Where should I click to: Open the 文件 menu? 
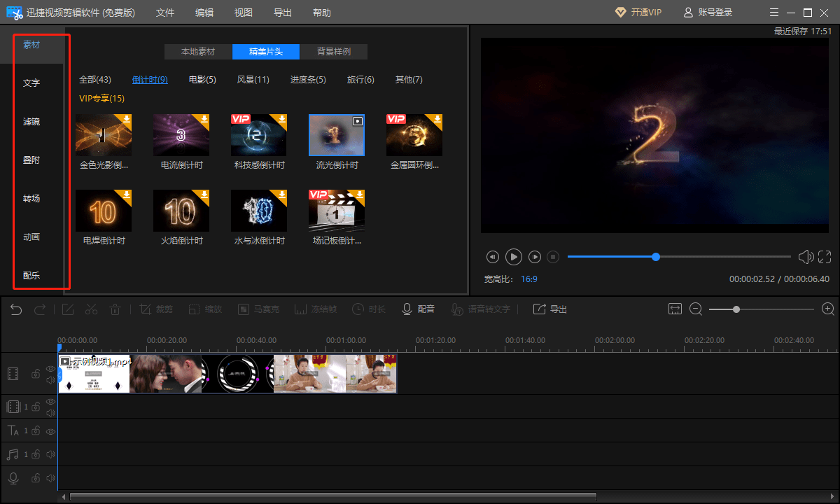(x=165, y=13)
